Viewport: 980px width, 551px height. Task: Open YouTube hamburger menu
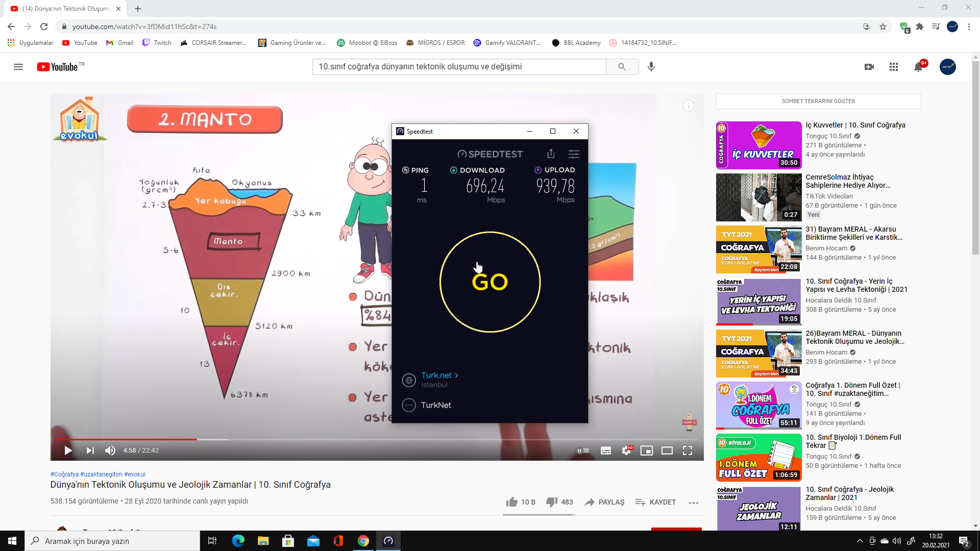[18, 67]
